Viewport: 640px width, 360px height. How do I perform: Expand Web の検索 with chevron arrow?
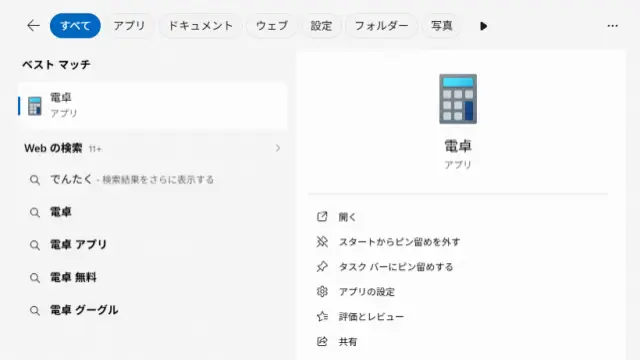278,148
